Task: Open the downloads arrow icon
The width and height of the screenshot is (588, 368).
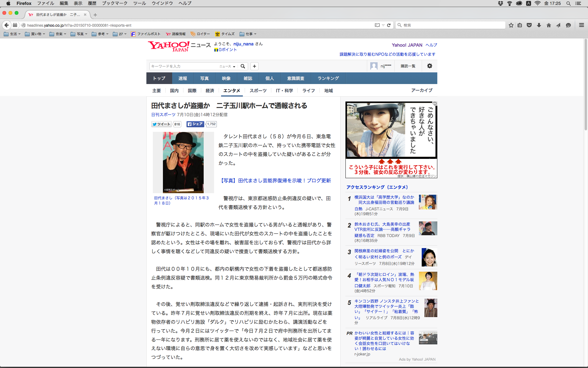Action: [539, 25]
